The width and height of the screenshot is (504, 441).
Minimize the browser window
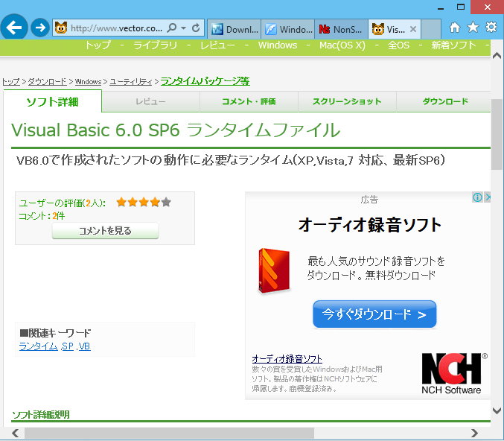point(441,7)
